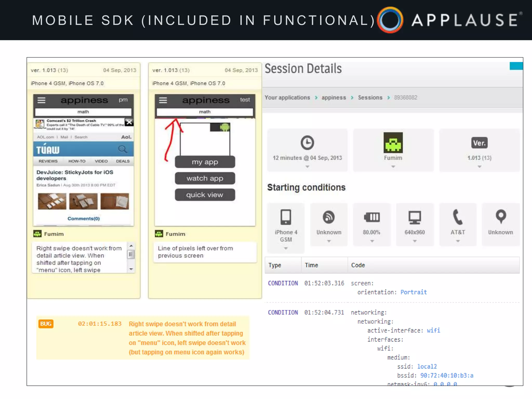Click the iPhone 4 GSM device icon
Screen dimensions: 532x399
[286, 217]
